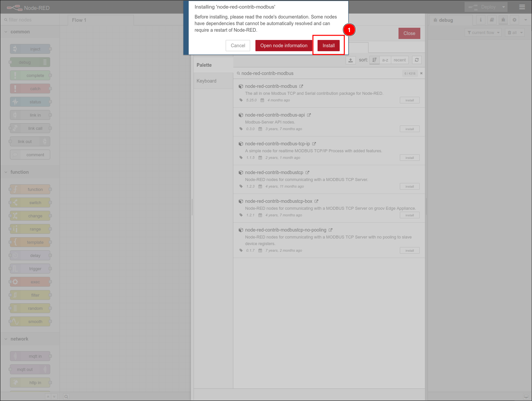Open external link icon for node-red-contrib-modbustcp-box
The width and height of the screenshot is (532, 401).
point(316,201)
